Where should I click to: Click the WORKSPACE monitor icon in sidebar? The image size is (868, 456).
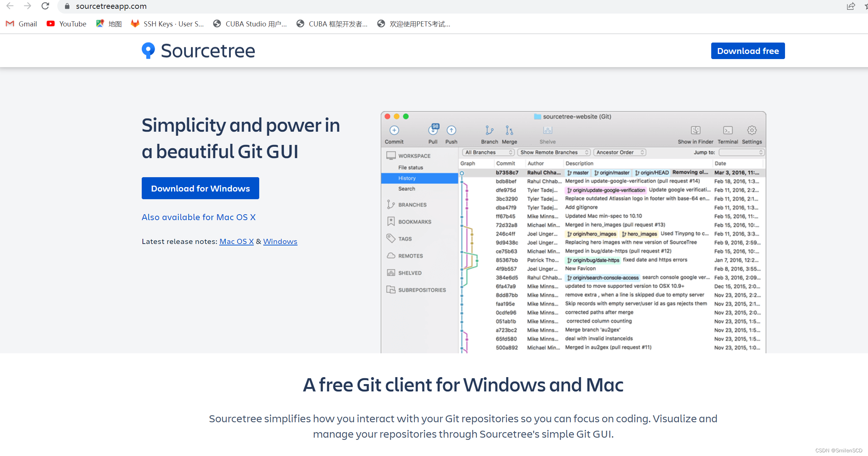[x=391, y=156]
